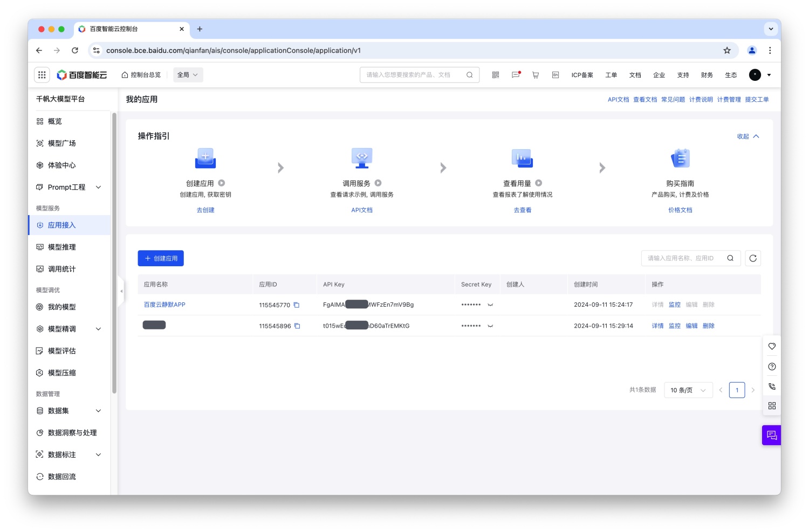809x532 pixels.
Task: Open Chrome profile icon
Action: (752, 50)
